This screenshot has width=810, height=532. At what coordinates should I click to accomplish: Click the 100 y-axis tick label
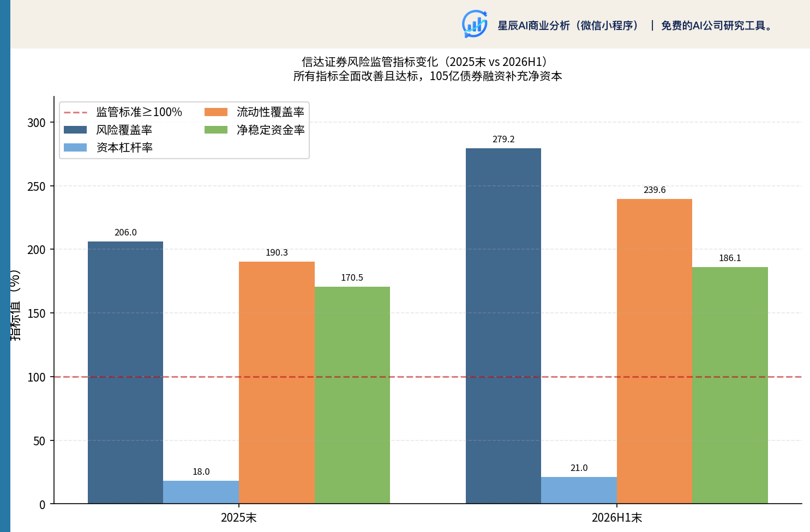coord(37,377)
